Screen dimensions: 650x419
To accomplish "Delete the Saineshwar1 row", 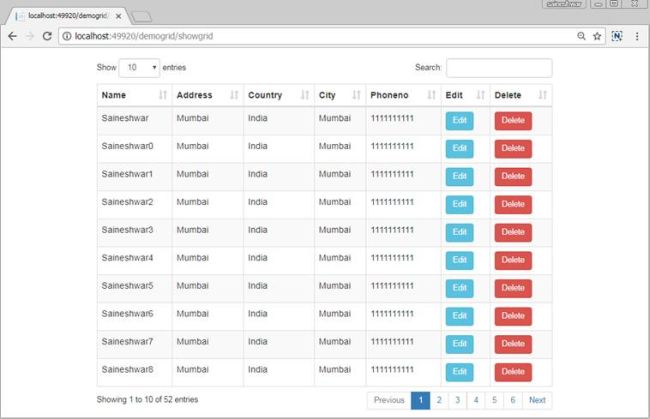I will point(513,177).
